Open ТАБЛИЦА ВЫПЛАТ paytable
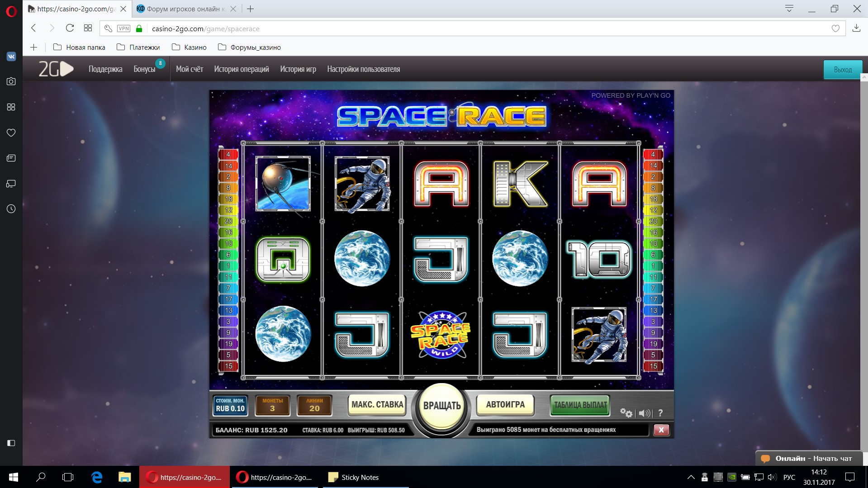The height and width of the screenshot is (488, 868). [580, 405]
